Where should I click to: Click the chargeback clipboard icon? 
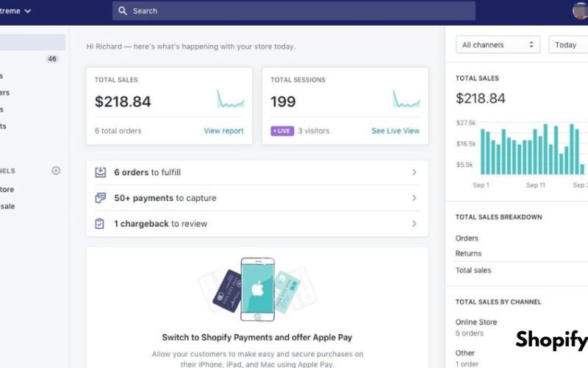tap(99, 224)
